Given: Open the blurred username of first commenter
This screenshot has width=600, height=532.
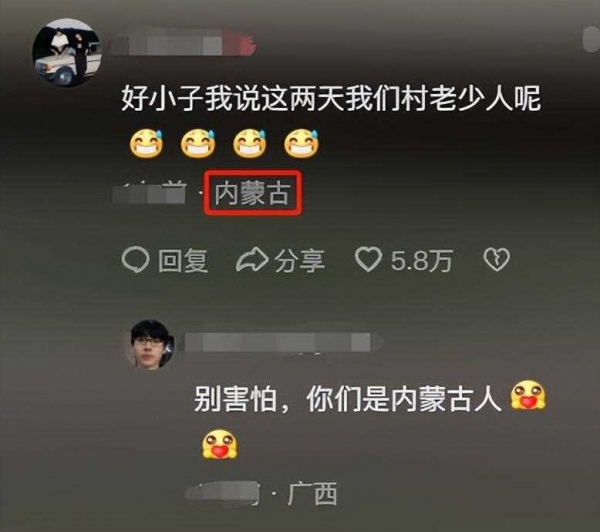Looking at the screenshot, I should [x=184, y=45].
